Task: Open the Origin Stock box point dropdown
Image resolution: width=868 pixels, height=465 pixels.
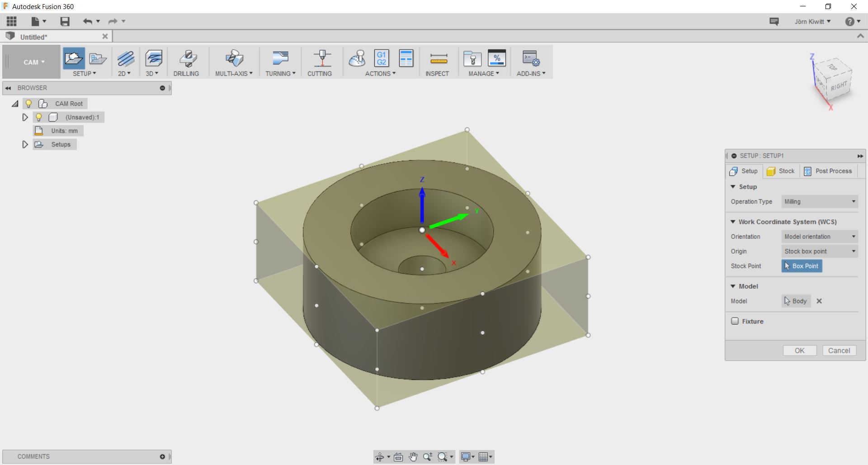Action: click(820, 251)
